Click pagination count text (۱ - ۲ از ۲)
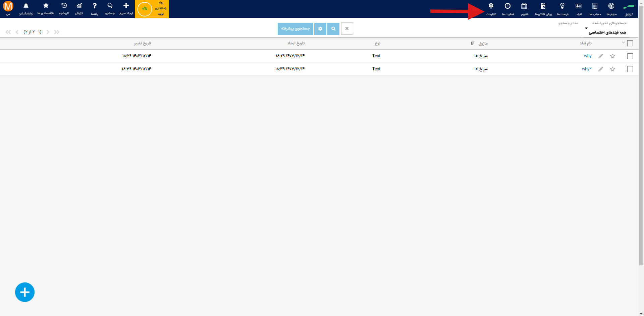 tap(33, 32)
